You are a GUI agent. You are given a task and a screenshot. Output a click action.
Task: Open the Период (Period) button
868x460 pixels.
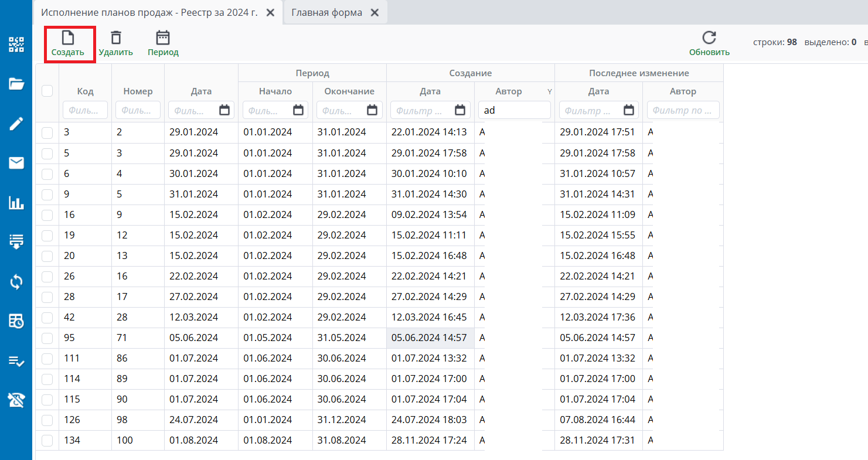click(163, 43)
